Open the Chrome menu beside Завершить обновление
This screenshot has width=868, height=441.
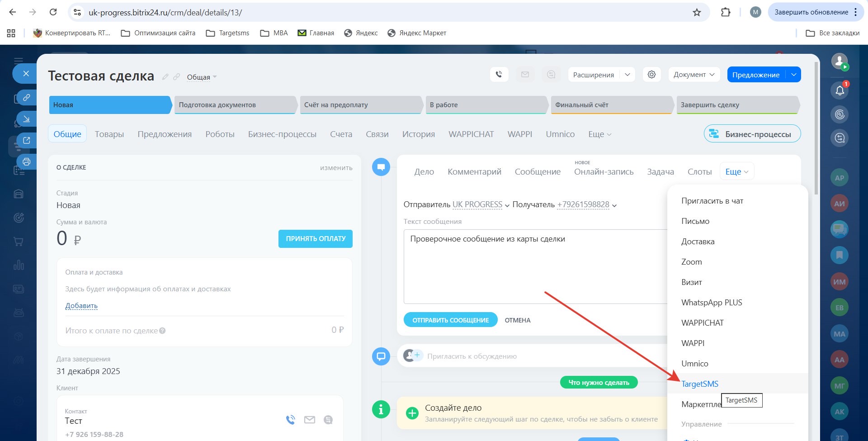pyautogui.click(x=855, y=12)
